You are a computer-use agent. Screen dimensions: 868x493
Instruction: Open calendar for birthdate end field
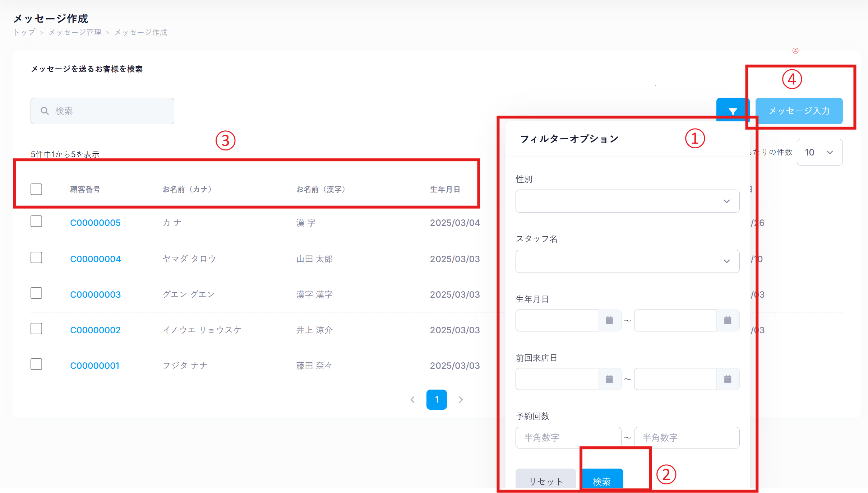728,320
